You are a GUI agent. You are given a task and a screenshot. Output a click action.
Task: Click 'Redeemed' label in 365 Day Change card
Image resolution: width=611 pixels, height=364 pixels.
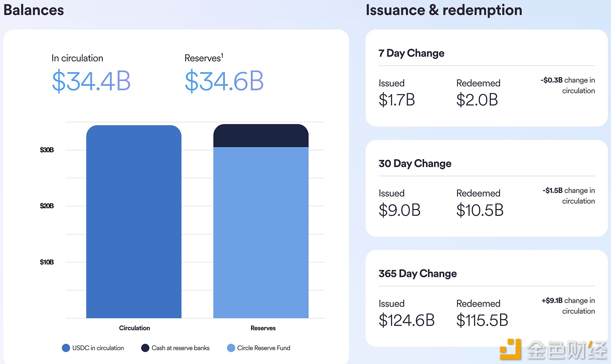click(478, 304)
